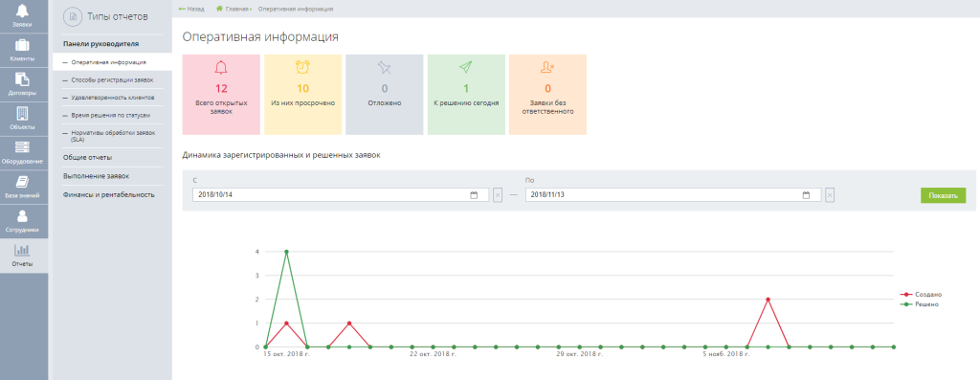Clear the end date 2018/11/13

coord(830,195)
